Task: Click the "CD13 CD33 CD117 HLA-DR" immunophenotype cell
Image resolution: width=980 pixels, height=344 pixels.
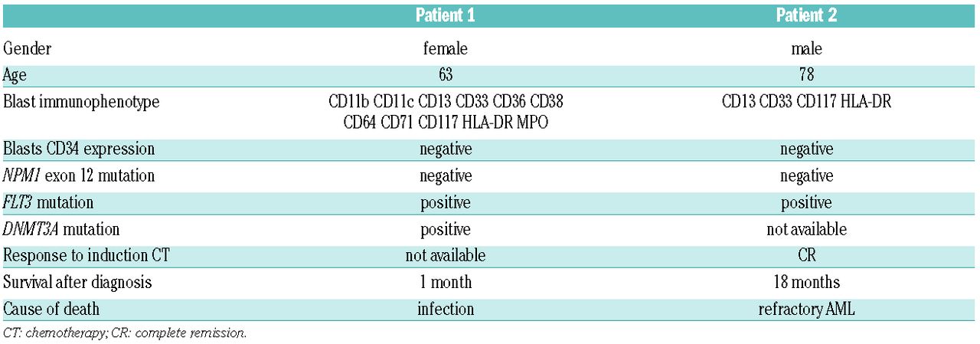Action: click(806, 102)
